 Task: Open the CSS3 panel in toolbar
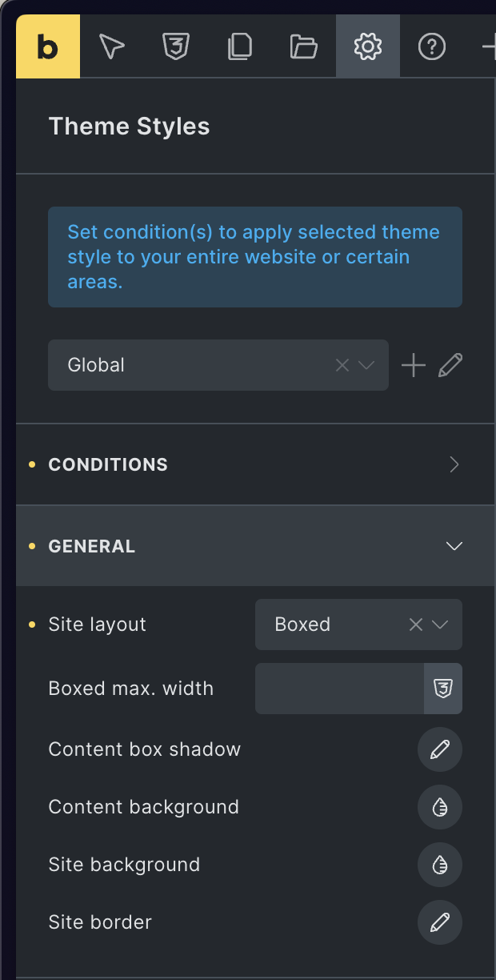pos(176,46)
